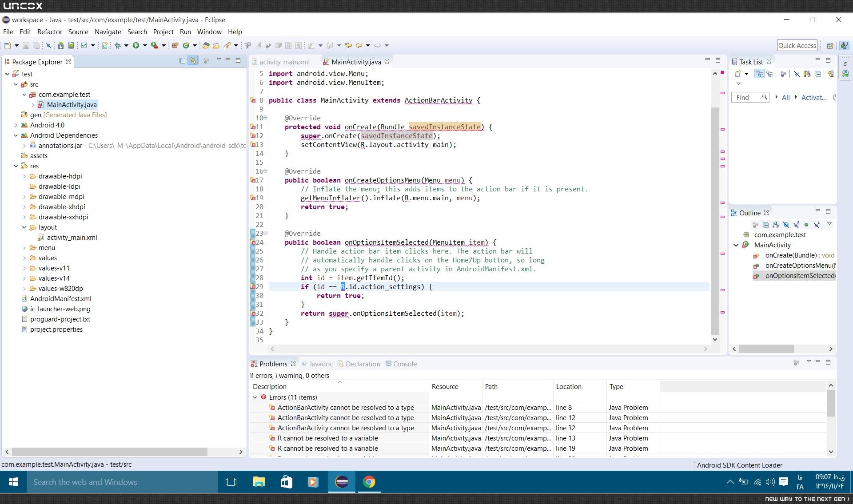Click the Windows Start button
Screen dimensions: 853x504
coord(13,482)
